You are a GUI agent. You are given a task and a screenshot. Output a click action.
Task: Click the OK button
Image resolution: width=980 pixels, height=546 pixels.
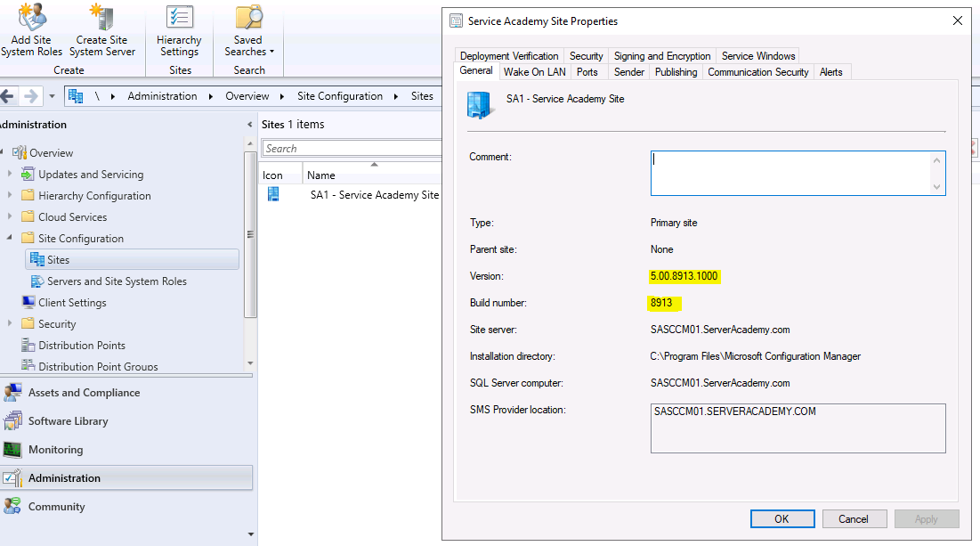(x=782, y=519)
